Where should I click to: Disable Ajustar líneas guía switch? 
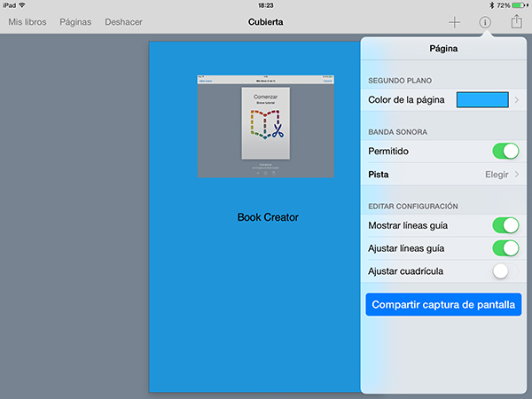click(505, 248)
